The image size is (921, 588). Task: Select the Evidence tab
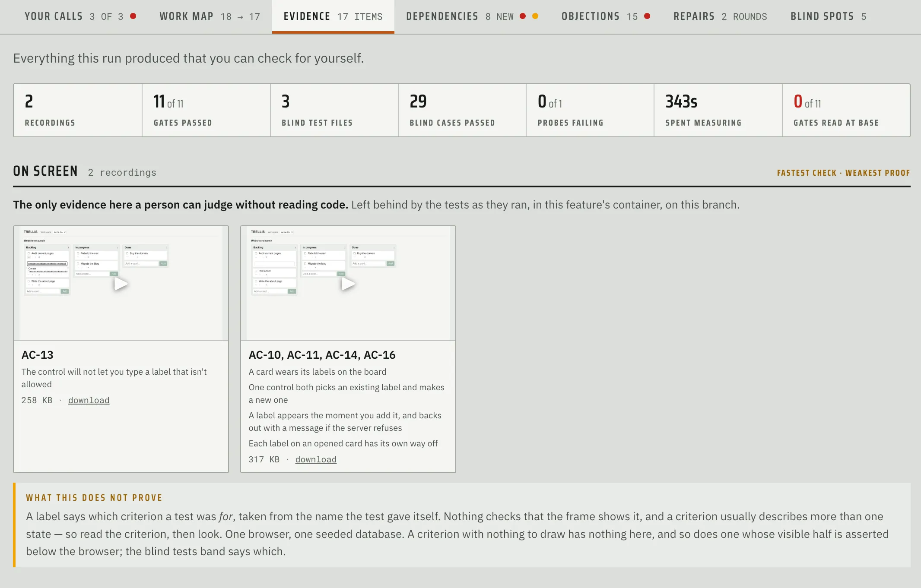(333, 16)
